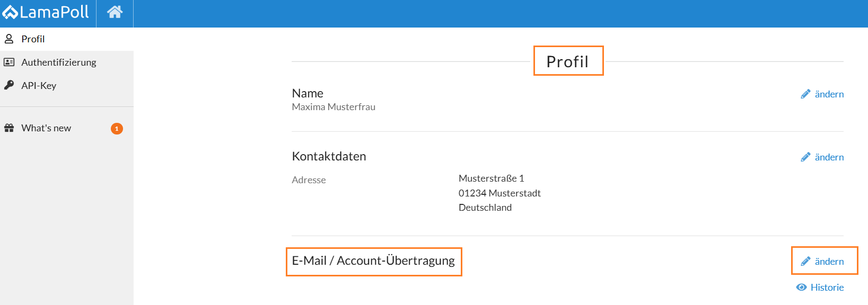Click the home icon in the top bar
Image resolution: width=868 pixels, height=305 pixels.
tap(115, 12)
